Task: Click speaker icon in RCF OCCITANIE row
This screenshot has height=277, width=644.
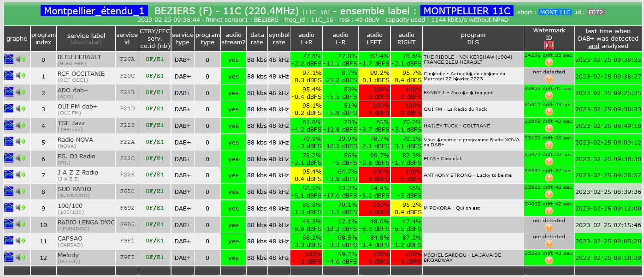Action: [x=20, y=76]
